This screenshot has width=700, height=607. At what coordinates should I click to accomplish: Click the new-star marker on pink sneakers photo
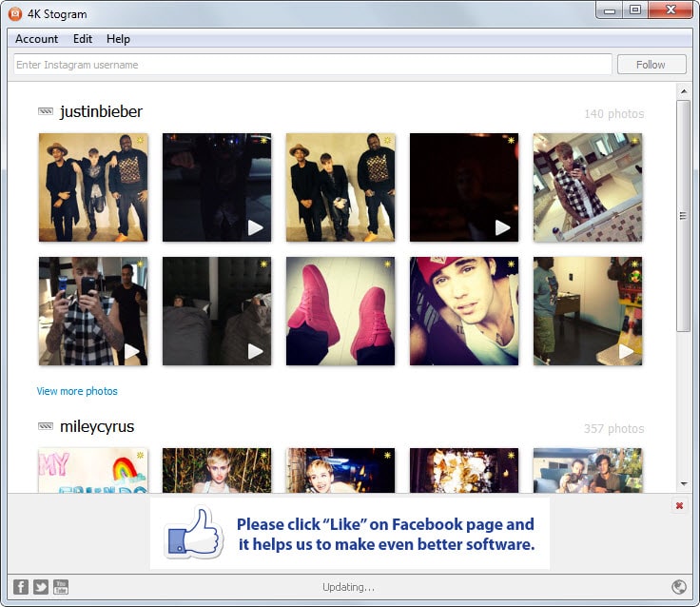(x=387, y=264)
